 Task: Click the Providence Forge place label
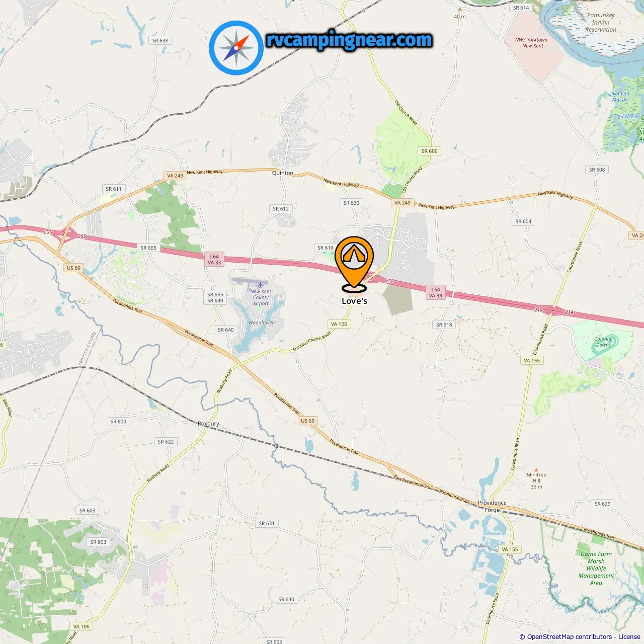[x=492, y=506]
